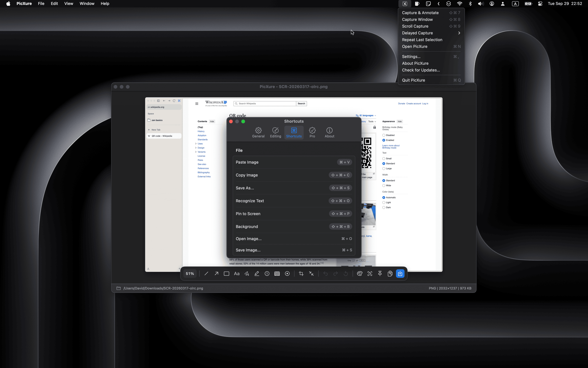This screenshot has width=588, height=368.
Task: Select the Rectangle shape tool
Action: (226, 273)
